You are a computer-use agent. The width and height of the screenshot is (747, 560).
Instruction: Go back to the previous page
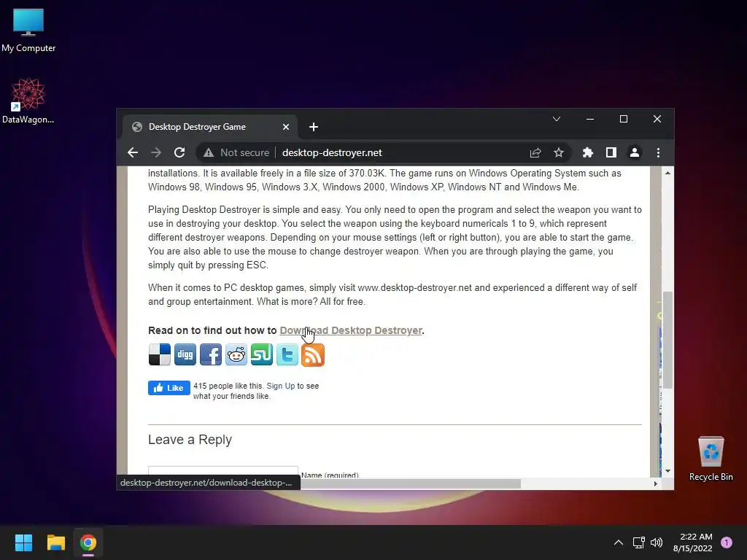pyautogui.click(x=133, y=152)
